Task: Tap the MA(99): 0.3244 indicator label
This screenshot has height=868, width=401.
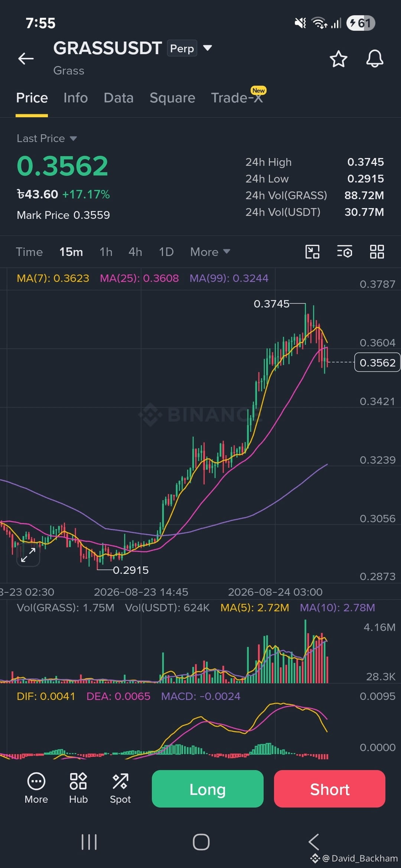Action: [229, 278]
